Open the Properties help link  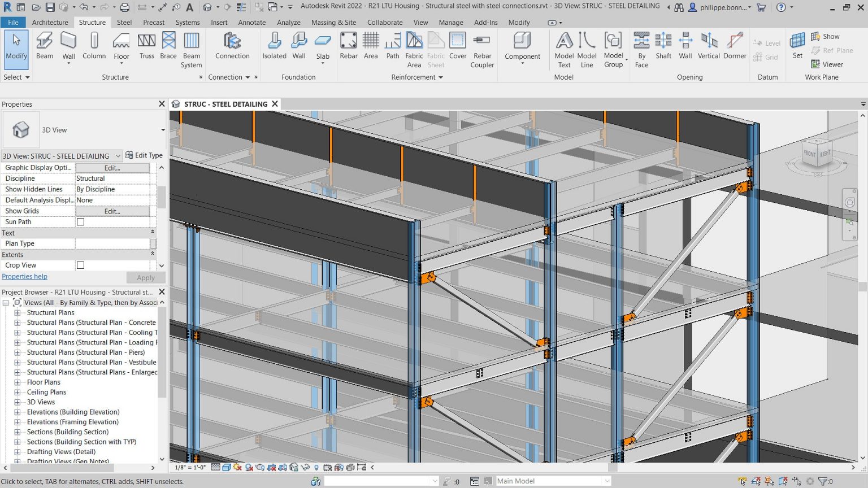(x=24, y=276)
